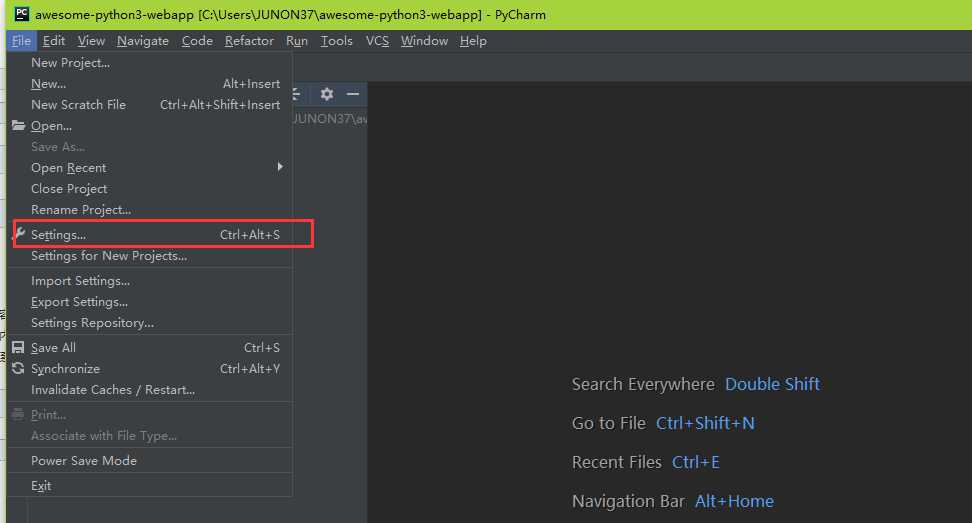Expand the Open Recent submenu arrow
This screenshot has height=523, width=972.
[280, 167]
